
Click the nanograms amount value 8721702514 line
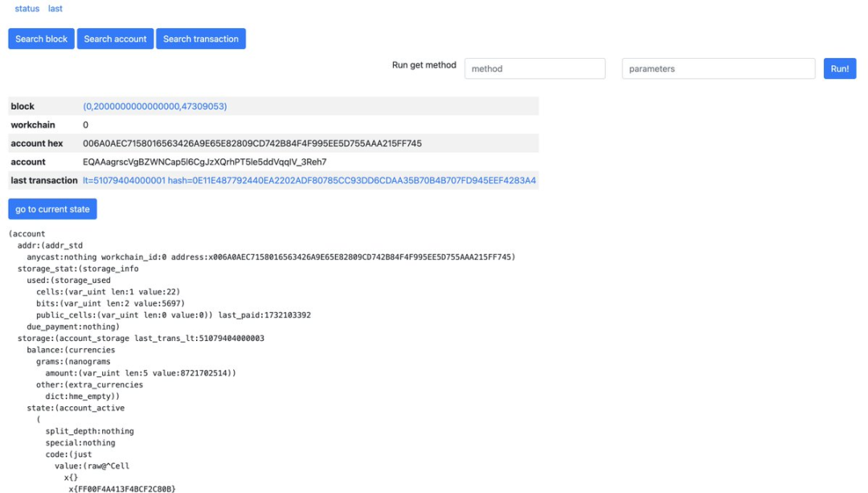[x=141, y=373]
